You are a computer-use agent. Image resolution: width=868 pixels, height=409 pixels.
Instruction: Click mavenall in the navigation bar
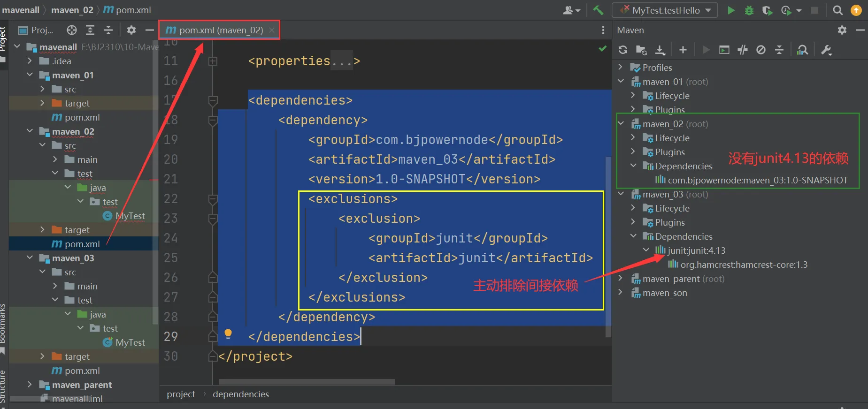[x=21, y=10]
